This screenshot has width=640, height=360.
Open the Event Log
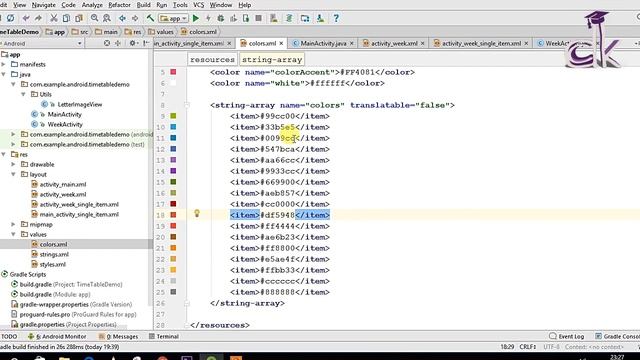tap(567, 337)
